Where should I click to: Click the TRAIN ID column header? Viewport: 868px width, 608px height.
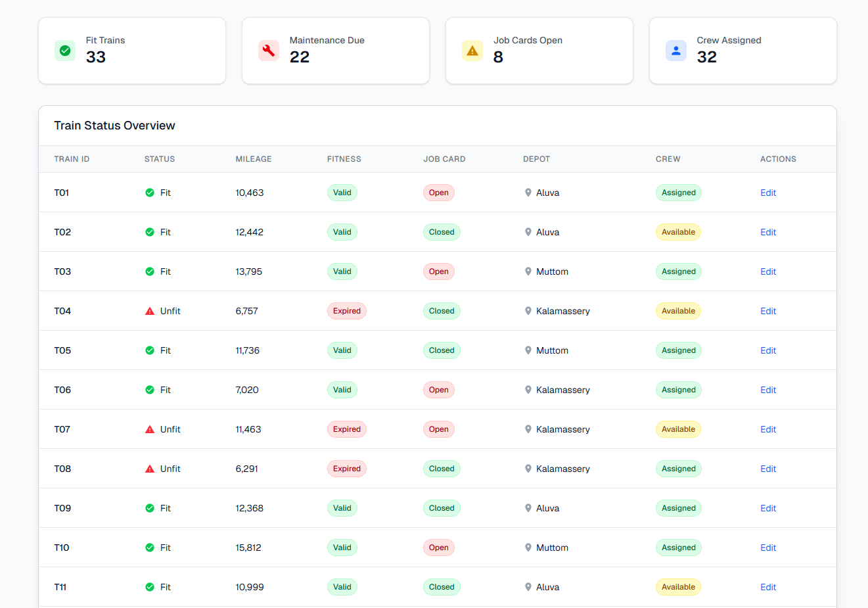click(x=72, y=159)
